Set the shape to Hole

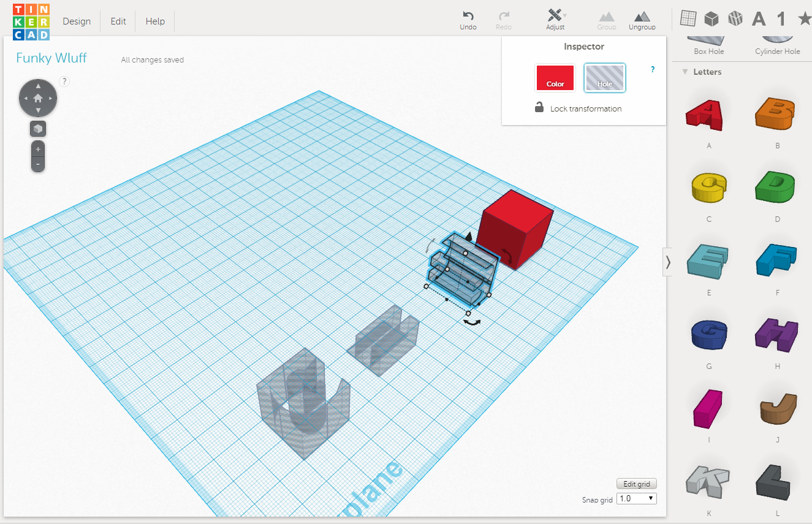[604, 78]
